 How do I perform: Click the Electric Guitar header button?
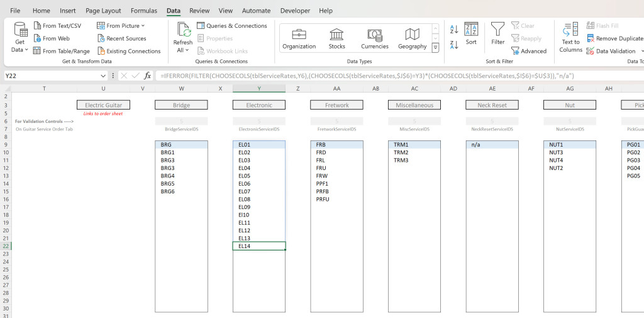tap(103, 105)
